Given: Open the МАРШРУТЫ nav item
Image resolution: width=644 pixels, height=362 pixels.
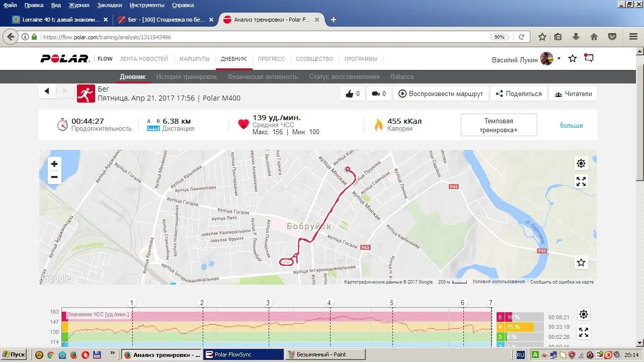Looking at the screenshot, I should pyautogui.click(x=194, y=59).
